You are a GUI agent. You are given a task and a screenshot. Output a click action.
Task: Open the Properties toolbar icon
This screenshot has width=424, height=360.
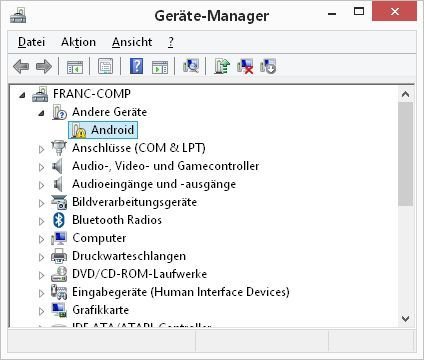105,66
